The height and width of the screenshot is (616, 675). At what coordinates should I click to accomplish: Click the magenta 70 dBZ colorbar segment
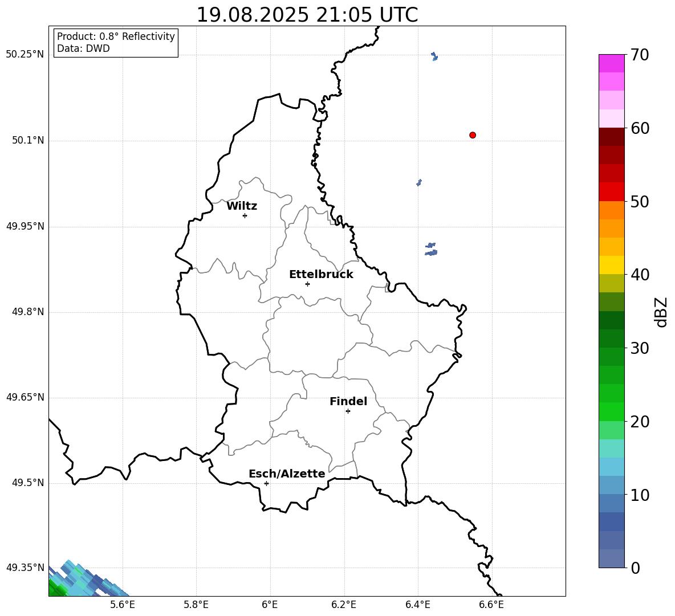611,63
